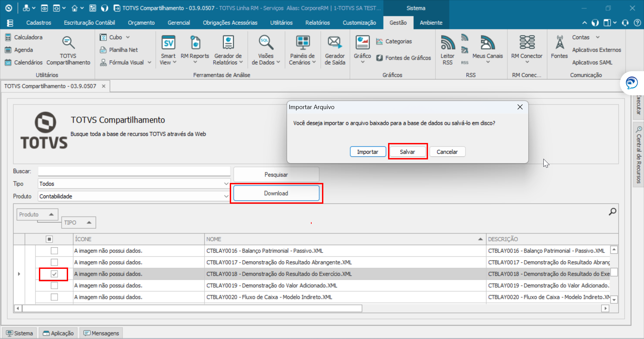Check the CTBLAY0019 row checkbox
This screenshot has width=644, height=339.
pos(54,285)
